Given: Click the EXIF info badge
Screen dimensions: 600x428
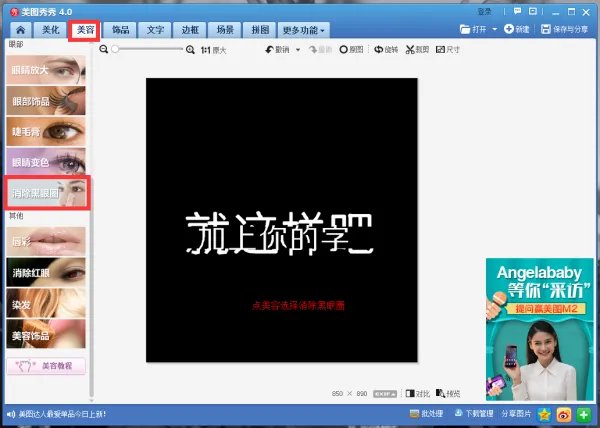Looking at the screenshot, I should click(x=385, y=394).
